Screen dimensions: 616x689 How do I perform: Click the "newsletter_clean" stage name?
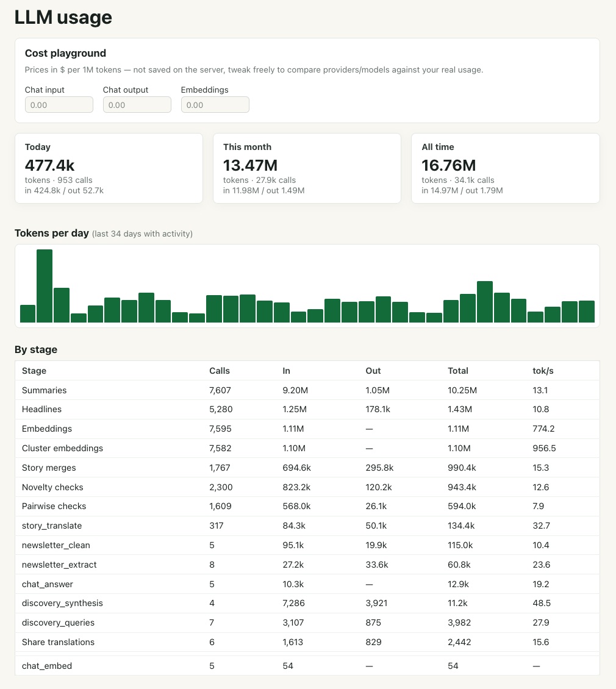click(56, 545)
